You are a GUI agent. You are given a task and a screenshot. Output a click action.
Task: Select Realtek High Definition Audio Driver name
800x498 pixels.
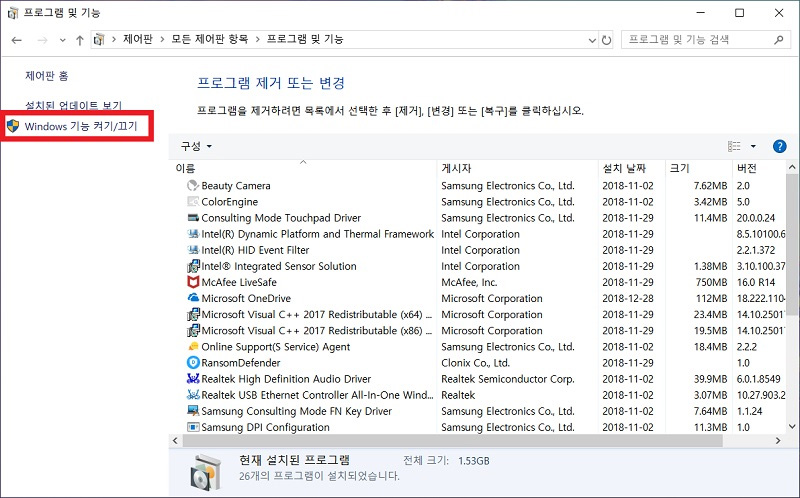286,379
